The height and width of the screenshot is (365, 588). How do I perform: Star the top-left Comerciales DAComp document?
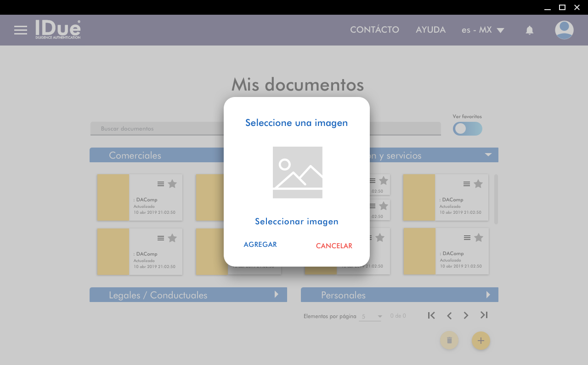click(x=172, y=184)
